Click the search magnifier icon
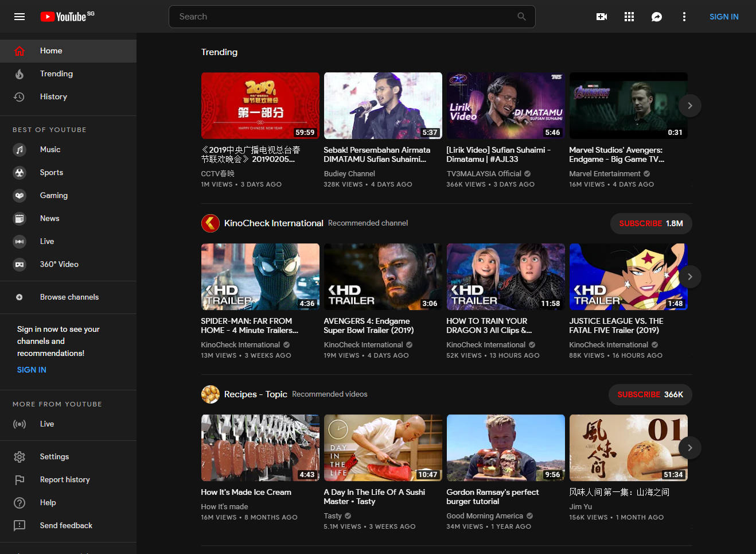756x554 pixels. tap(521, 17)
